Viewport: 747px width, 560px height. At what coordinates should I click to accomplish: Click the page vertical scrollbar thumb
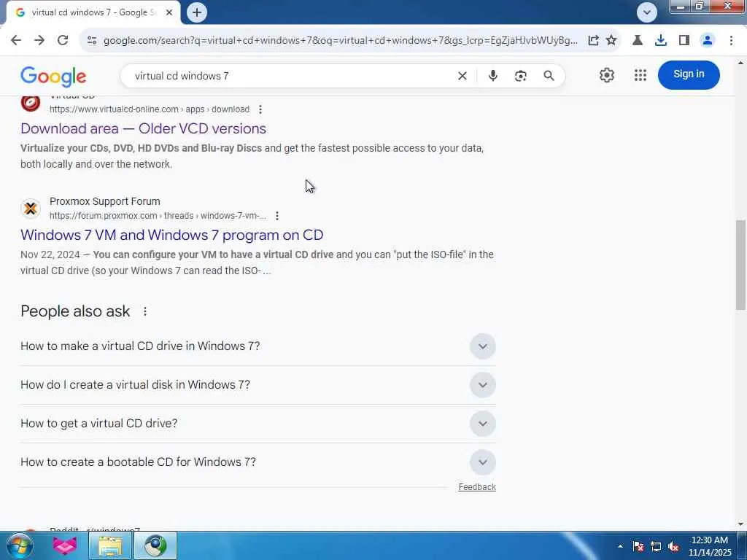[x=740, y=264]
